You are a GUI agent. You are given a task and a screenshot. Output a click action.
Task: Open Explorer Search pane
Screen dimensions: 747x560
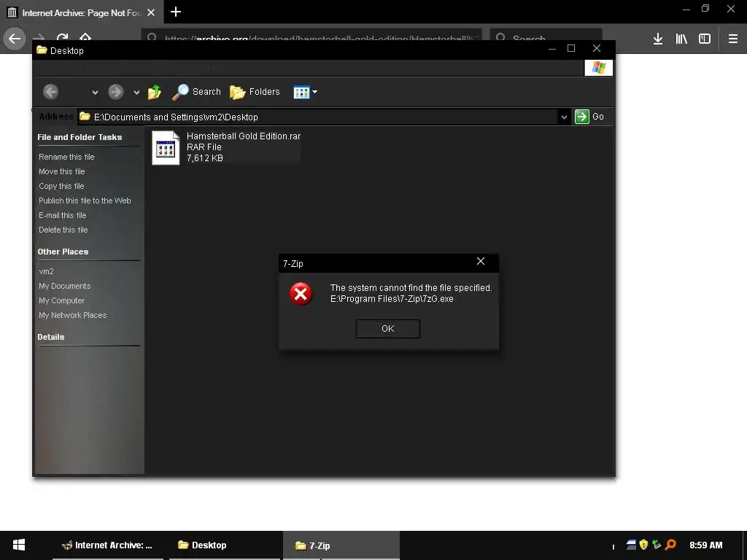[x=196, y=92]
